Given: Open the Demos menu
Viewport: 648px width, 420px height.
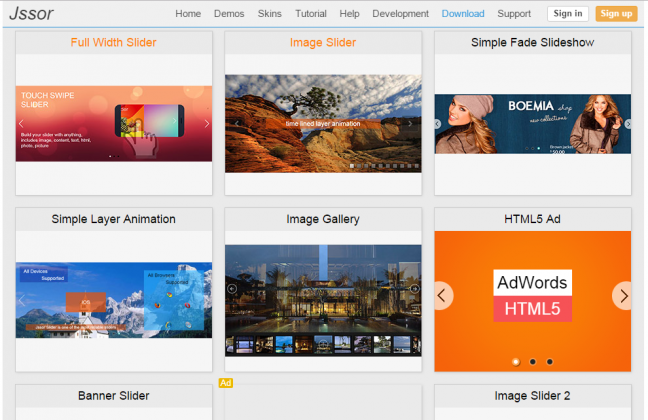Looking at the screenshot, I should coord(229,14).
